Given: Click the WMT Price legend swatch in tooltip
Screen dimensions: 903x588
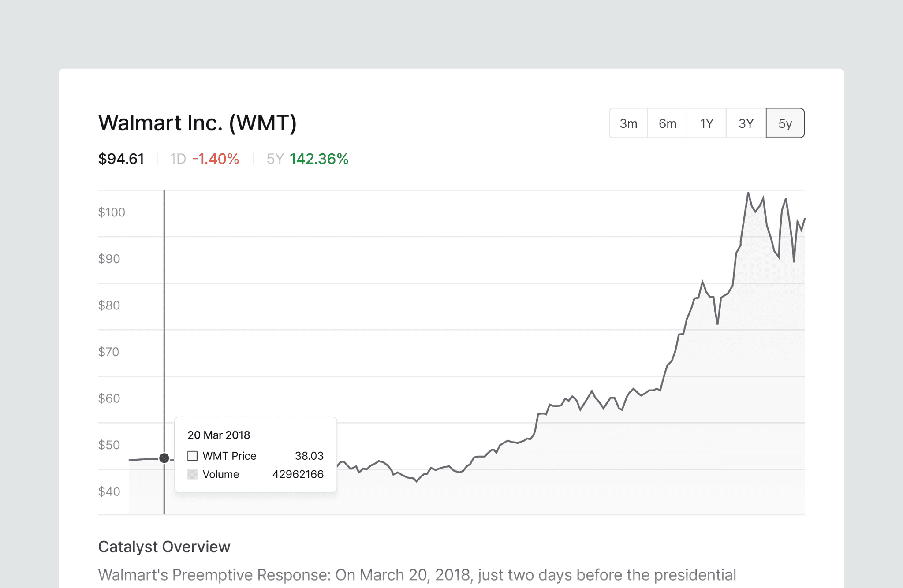Looking at the screenshot, I should point(192,456).
